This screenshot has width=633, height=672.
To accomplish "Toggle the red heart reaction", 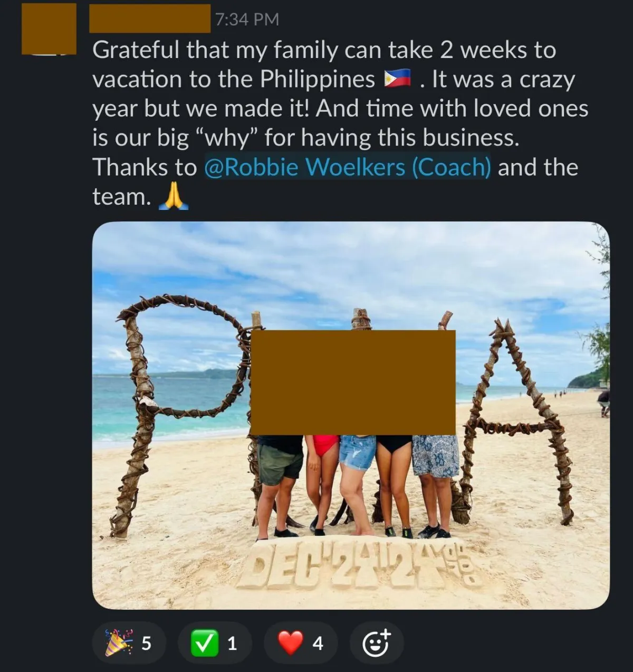I will [301, 642].
